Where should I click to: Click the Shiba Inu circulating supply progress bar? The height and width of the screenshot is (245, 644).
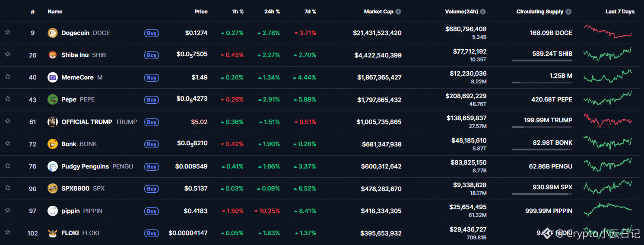click(x=542, y=60)
